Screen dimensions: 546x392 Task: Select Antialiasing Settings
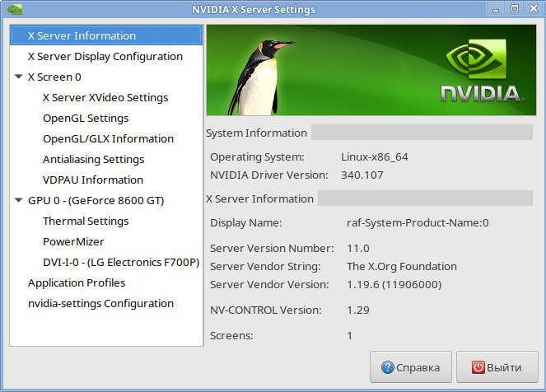[x=93, y=159]
